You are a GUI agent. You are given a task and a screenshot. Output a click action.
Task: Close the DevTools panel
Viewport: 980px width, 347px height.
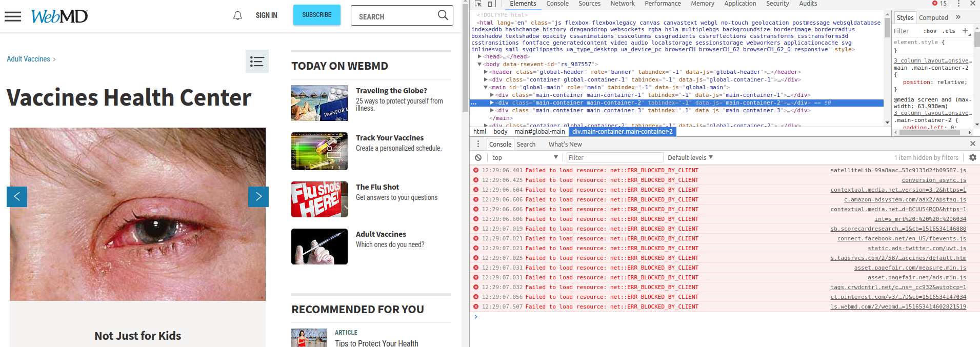pyautogui.click(x=972, y=4)
